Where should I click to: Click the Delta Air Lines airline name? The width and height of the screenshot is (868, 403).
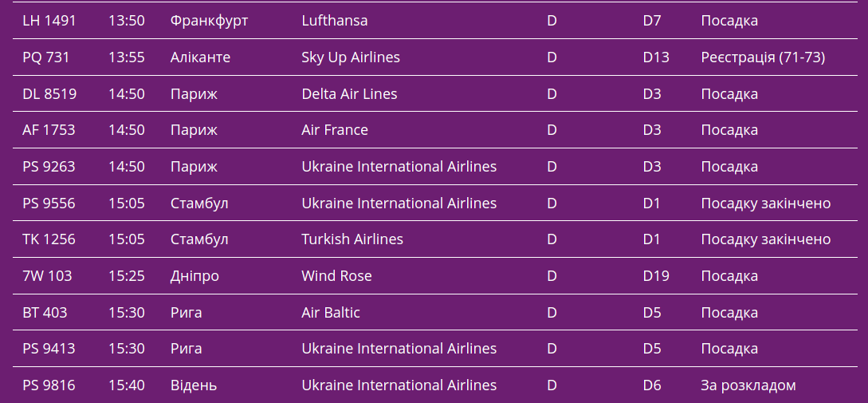[x=349, y=94]
